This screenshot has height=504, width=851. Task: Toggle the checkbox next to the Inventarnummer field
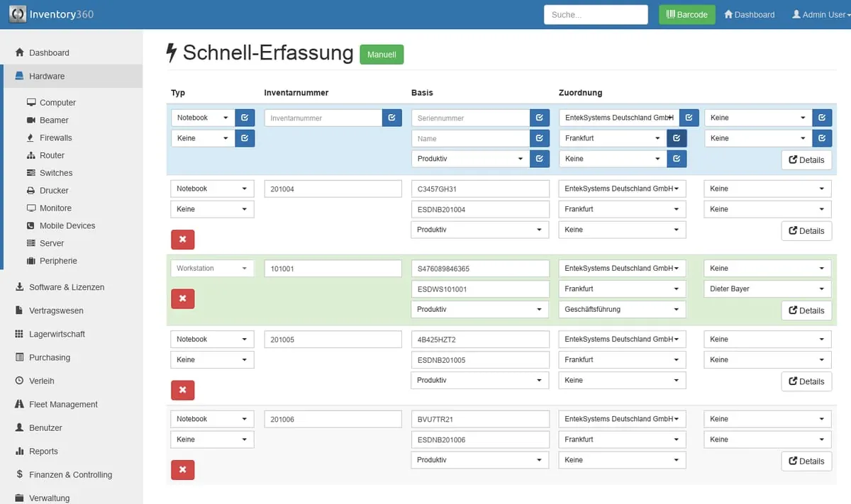pyautogui.click(x=392, y=118)
